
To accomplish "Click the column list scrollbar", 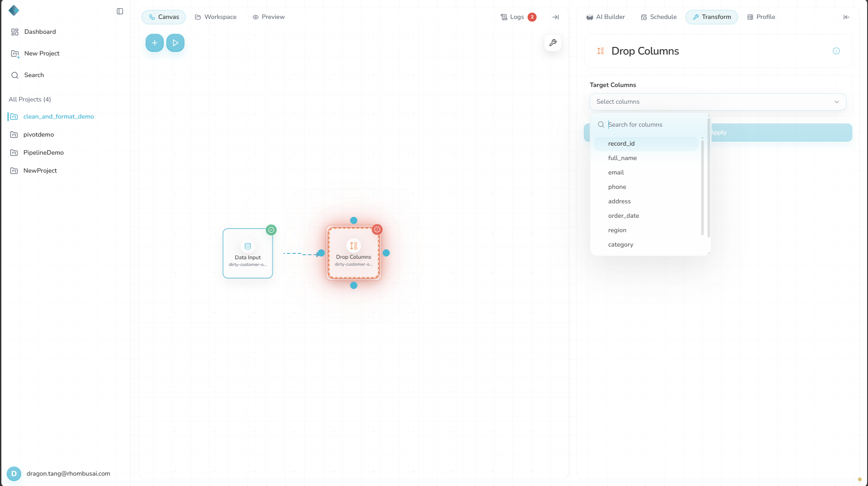I will 702,187.
